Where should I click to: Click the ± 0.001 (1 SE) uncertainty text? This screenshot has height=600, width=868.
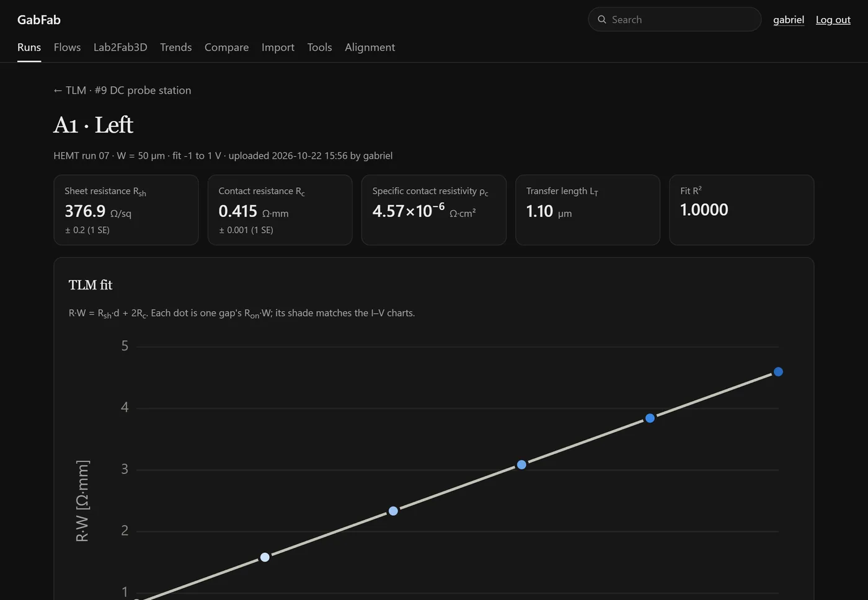(x=246, y=230)
